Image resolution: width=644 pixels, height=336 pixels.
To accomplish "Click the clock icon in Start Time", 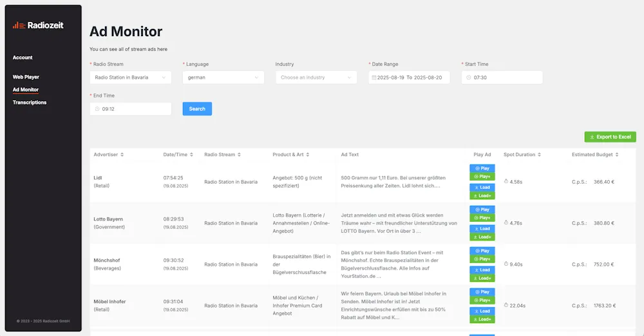I will (468, 77).
